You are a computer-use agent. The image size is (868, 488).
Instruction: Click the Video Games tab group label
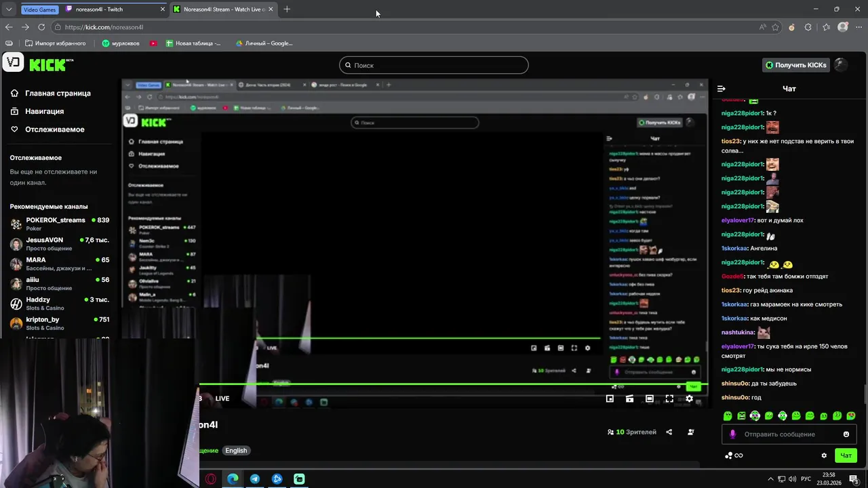pos(39,9)
